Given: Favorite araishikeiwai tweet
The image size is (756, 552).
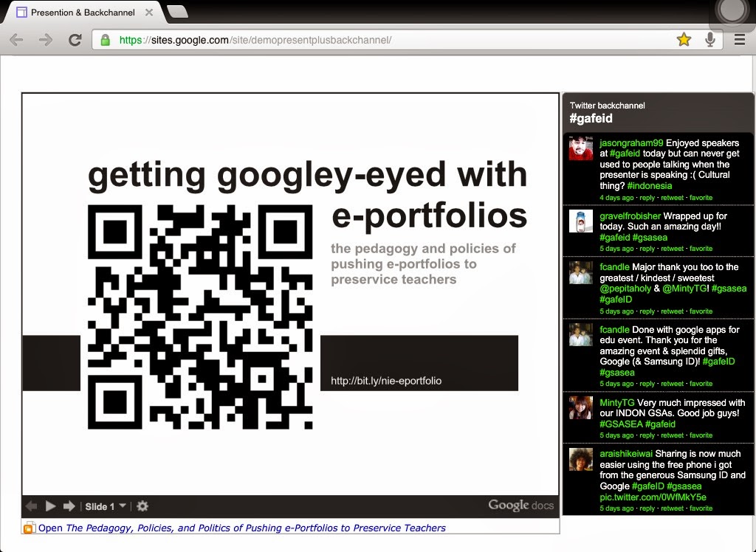Looking at the screenshot, I should pyautogui.click(x=701, y=508).
